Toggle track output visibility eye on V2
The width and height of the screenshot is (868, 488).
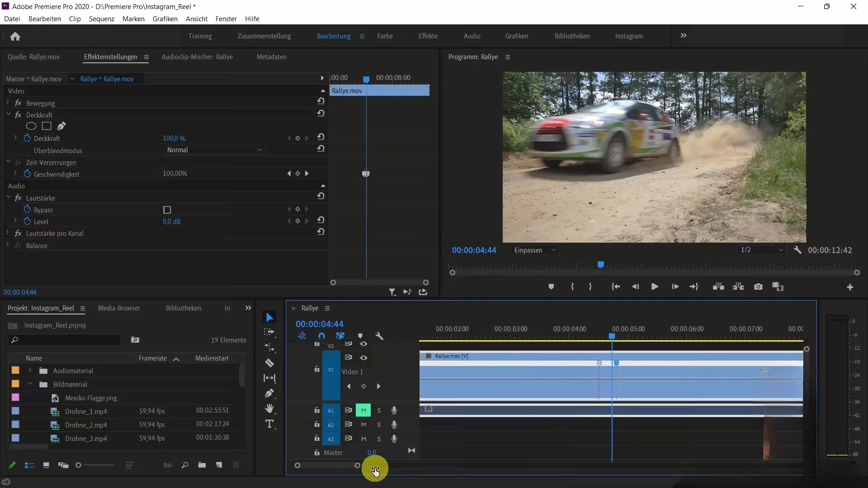point(364,344)
